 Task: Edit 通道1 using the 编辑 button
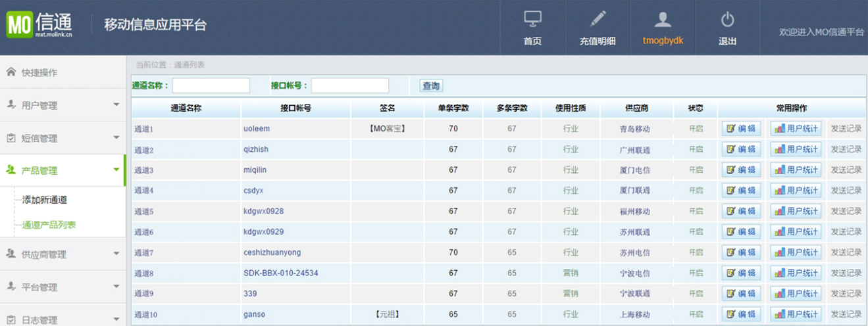click(741, 129)
